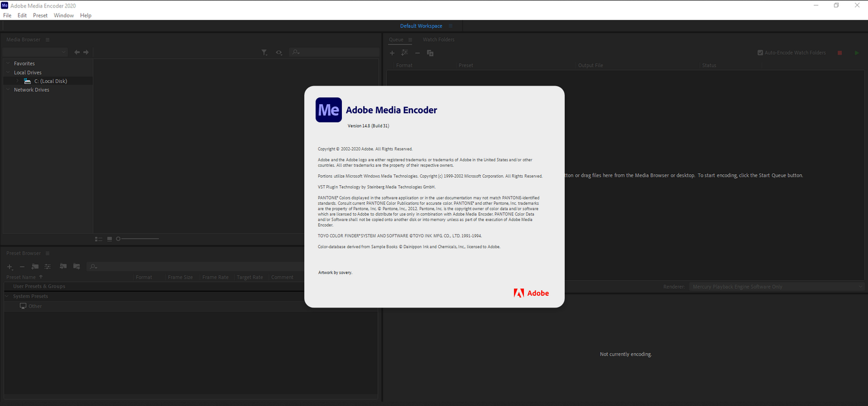Import presets icon in Preset Browser
The width and height of the screenshot is (868, 406).
(63, 267)
